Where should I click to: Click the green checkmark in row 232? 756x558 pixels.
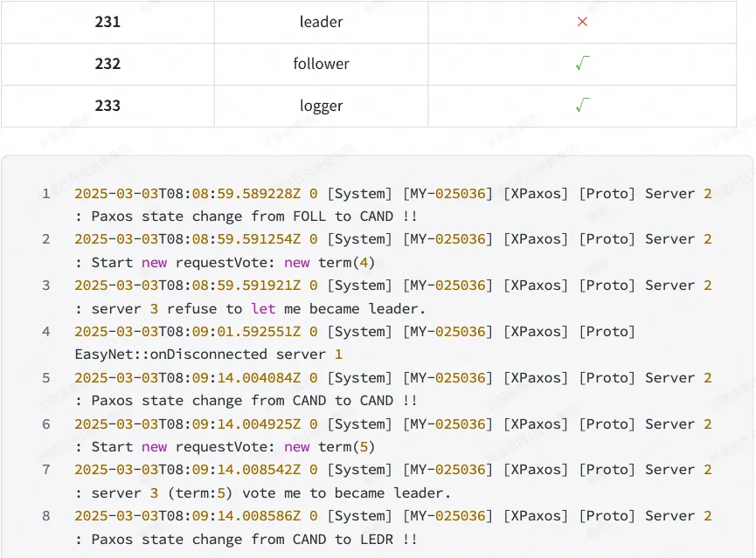(582, 63)
